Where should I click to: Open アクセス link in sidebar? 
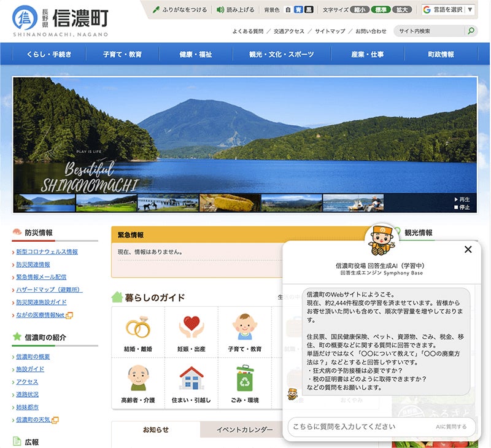(x=27, y=382)
